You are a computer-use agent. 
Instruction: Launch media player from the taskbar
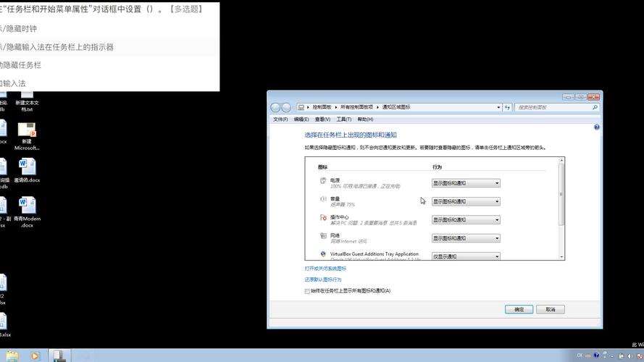pos(35,355)
